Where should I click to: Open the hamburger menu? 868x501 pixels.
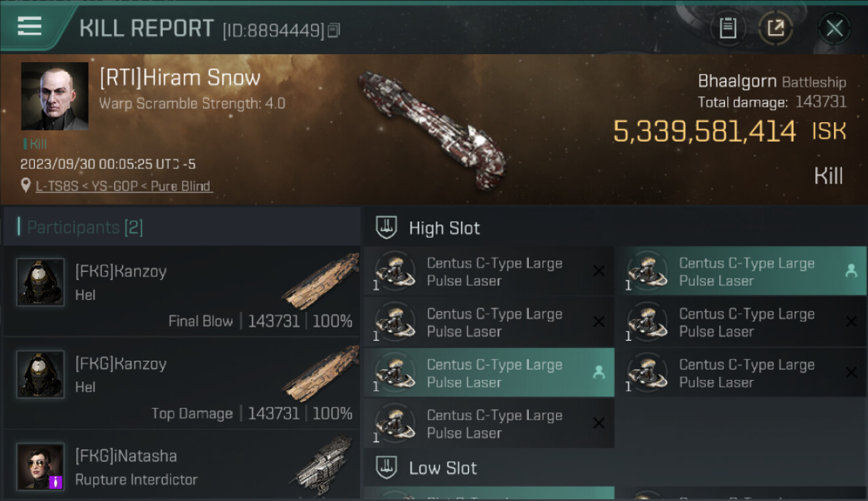[30, 27]
